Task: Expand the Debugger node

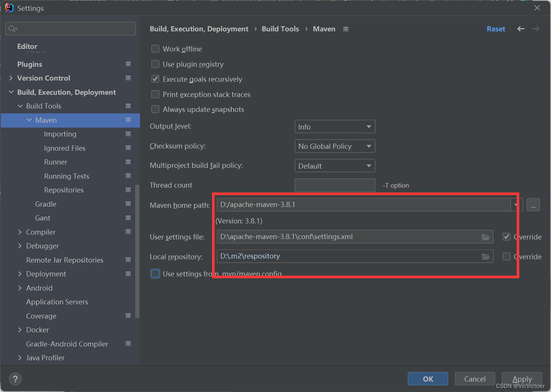Action: pos(20,246)
